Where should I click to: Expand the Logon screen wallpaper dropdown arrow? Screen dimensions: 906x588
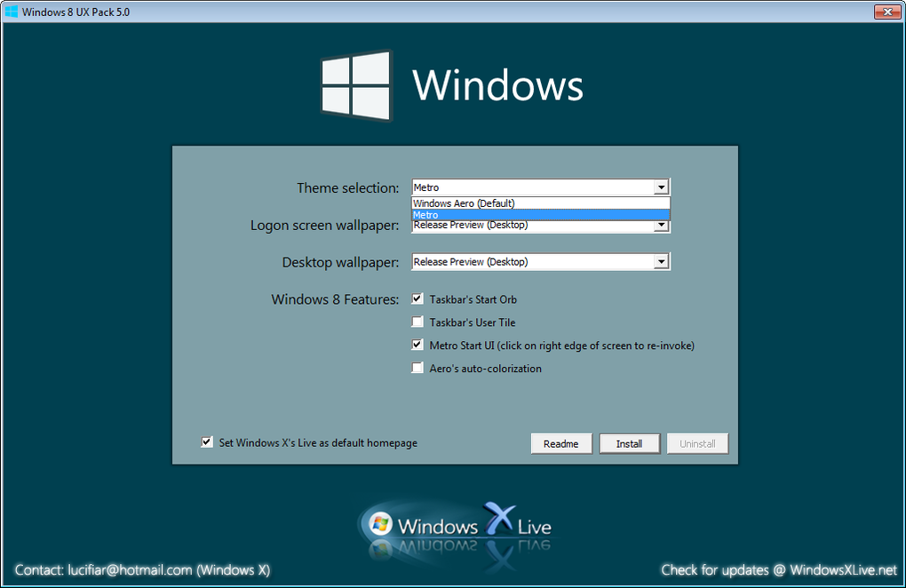662,226
